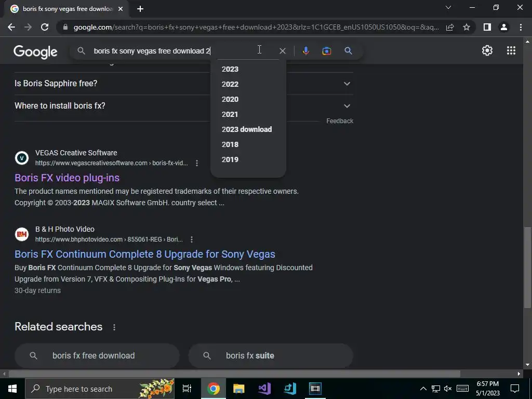Click the muted volume tray icon
532x399 pixels.
coord(448,389)
